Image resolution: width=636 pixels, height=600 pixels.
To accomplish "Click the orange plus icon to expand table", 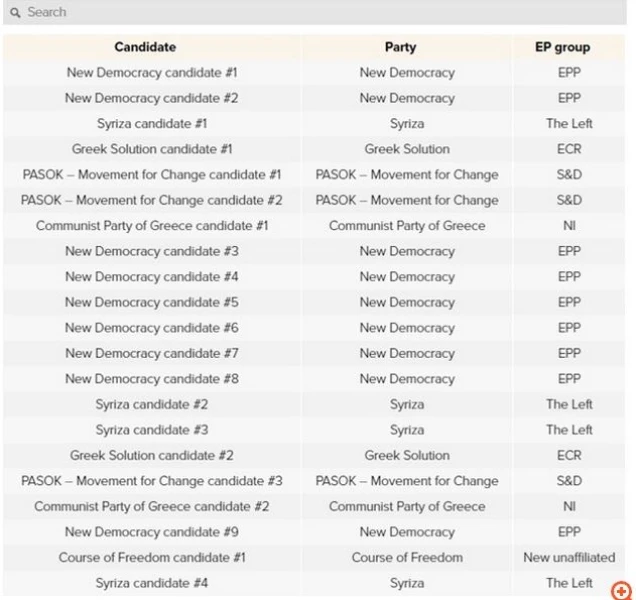I will click(x=621, y=591).
